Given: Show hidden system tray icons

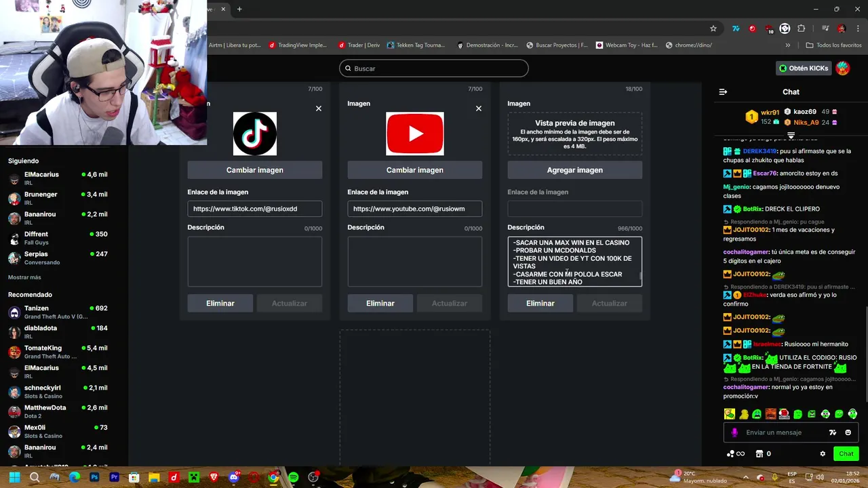Looking at the screenshot, I should (745, 477).
